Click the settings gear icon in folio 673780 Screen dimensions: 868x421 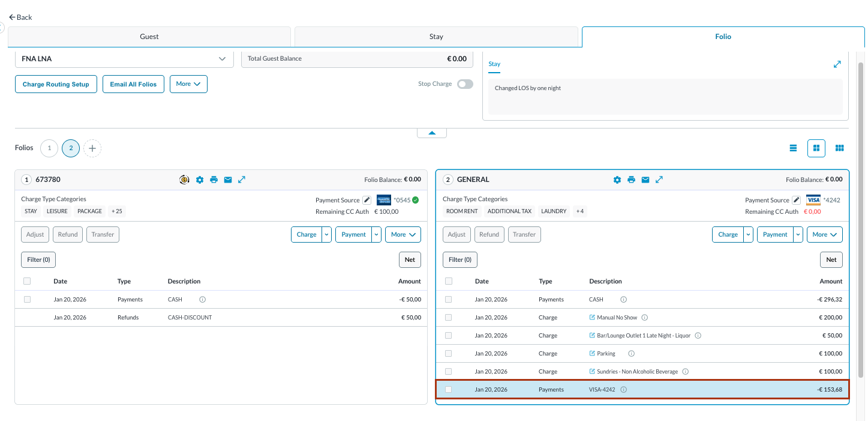tap(200, 180)
